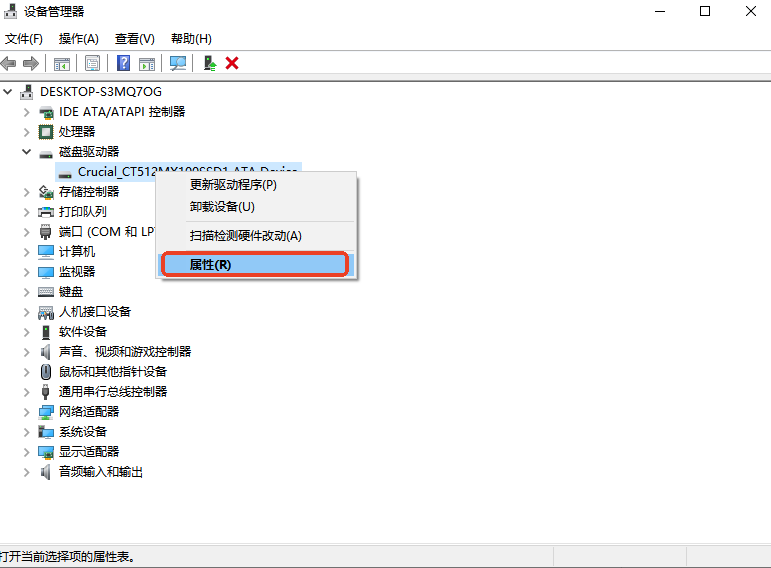The height and width of the screenshot is (568, 771).
Task: Collapse the 磁盘驱动器 category
Action: click(27, 152)
